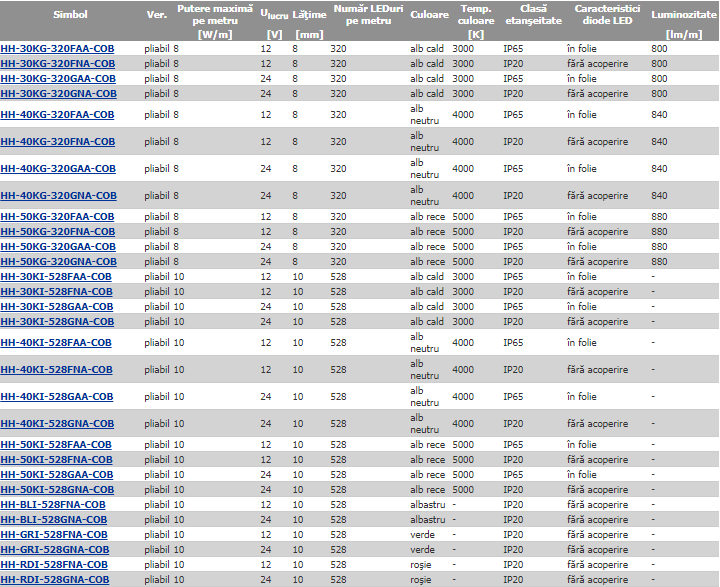Open the HH-40KG-320GAA-COB product link
This screenshot has width=720, height=587.
58,169
